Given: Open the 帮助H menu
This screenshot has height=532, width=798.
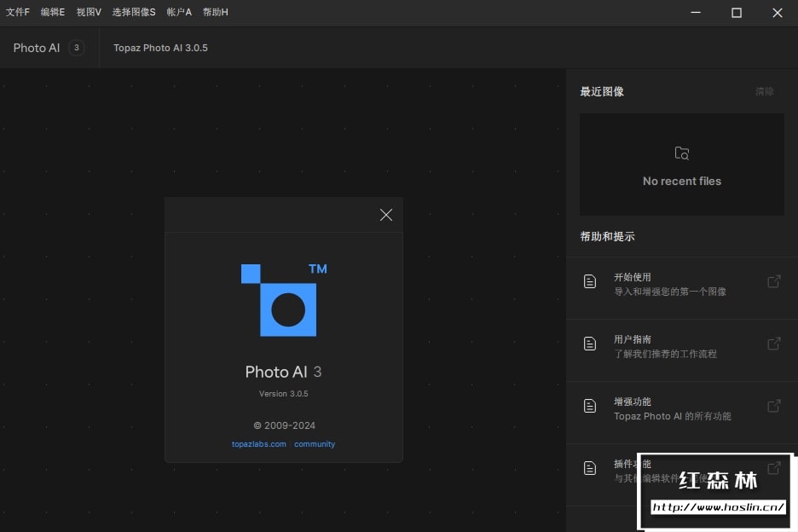Looking at the screenshot, I should (x=216, y=12).
